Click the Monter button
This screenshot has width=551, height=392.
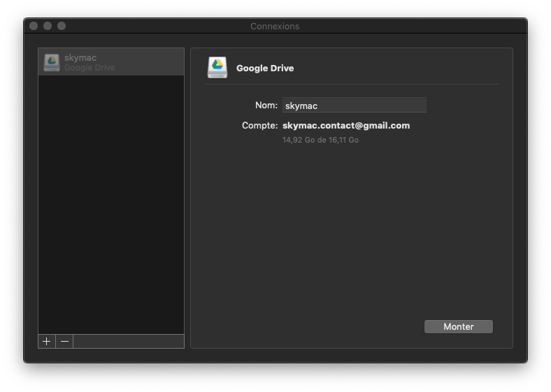tap(458, 327)
